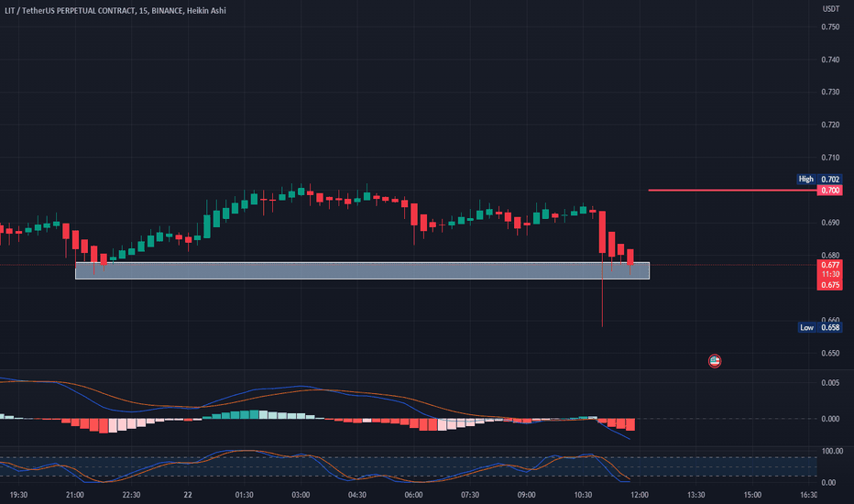Click the 19:30 time axis label
Image resolution: width=854 pixels, height=504 pixels.
[x=18, y=495]
